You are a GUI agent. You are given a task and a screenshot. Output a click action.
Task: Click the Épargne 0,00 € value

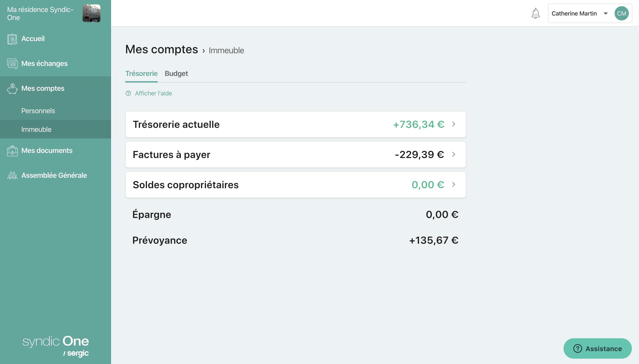pos(442,214)
